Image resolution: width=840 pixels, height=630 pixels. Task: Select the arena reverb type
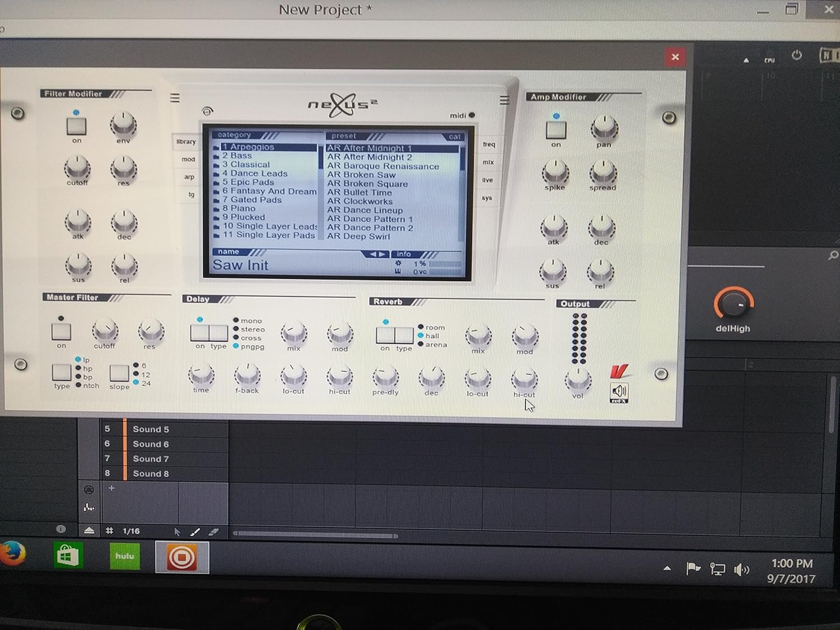coord(432,344)
